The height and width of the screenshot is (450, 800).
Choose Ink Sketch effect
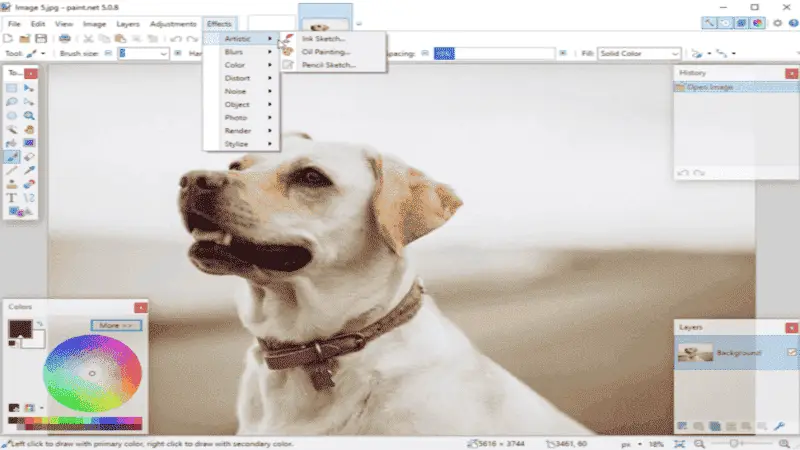click(333, 39)
